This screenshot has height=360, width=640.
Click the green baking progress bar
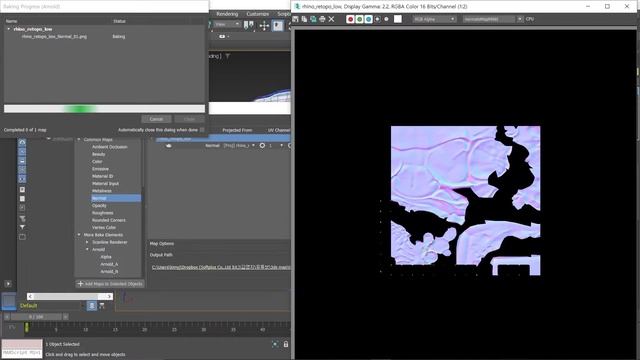click(x=104, y=108)
